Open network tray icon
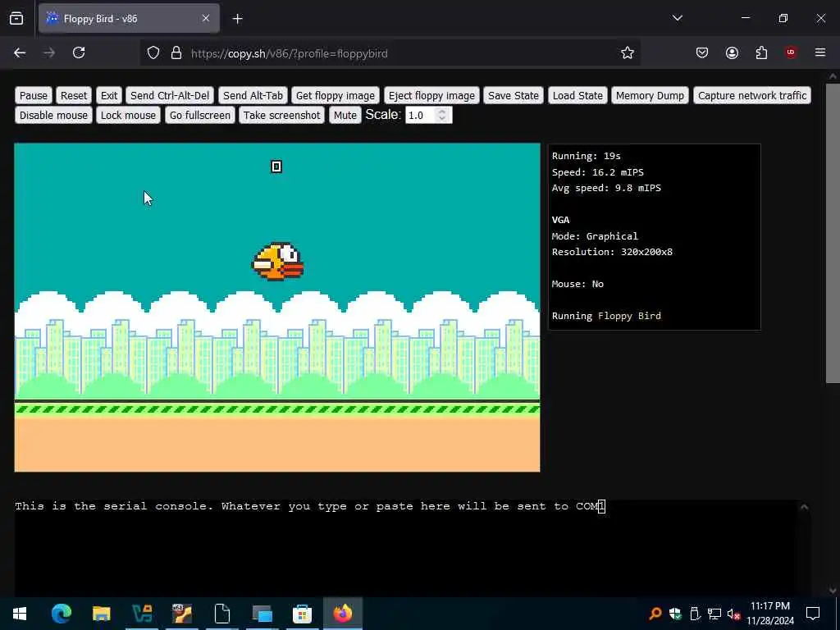The width and height of the screenshot is (840, 630). pos(714,614)
